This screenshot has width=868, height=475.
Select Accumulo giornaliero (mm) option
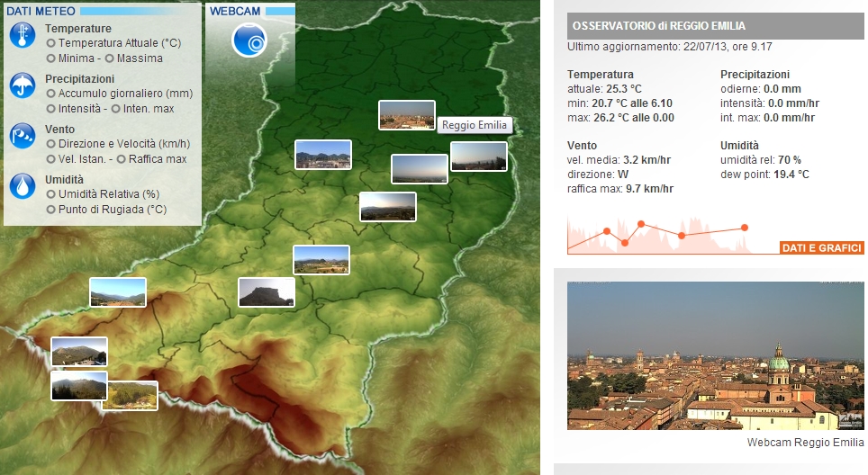click(x=50, y=94)
